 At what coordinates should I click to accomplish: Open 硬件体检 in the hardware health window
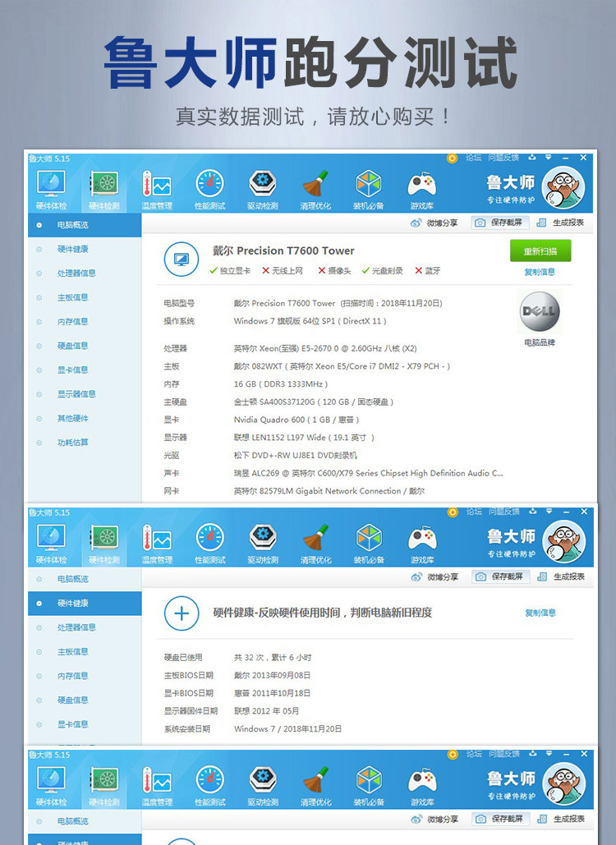[51, 544]
